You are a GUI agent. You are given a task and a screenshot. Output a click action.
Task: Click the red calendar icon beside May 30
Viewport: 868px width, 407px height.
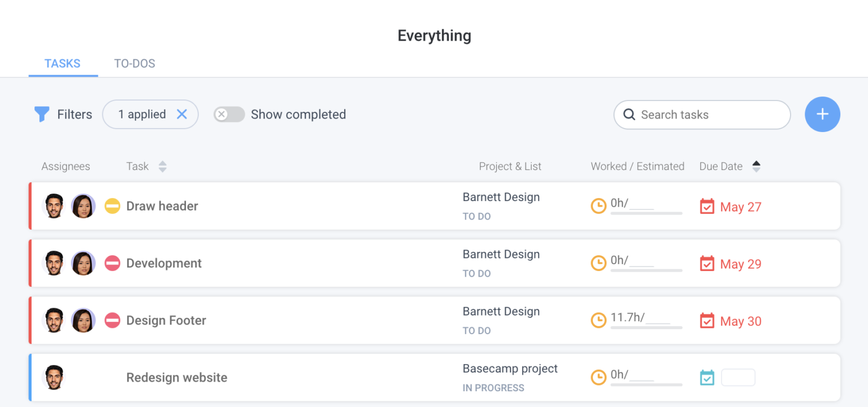[x=707, y=321]
